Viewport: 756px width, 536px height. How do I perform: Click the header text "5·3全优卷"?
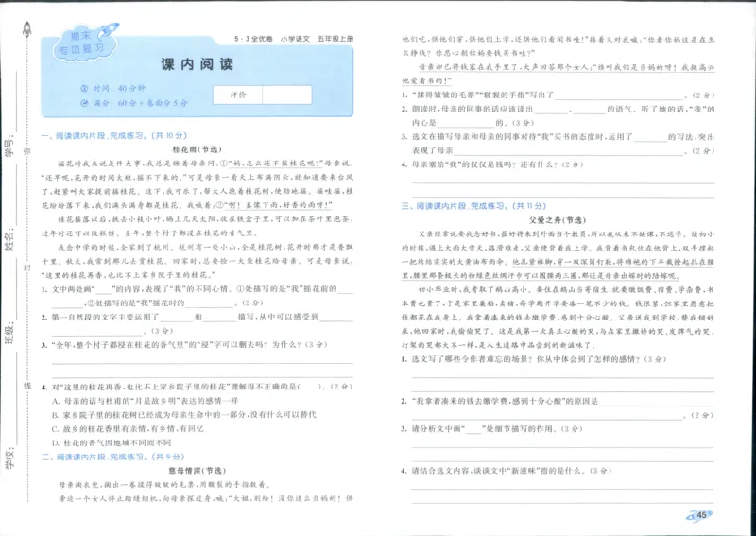253,39
